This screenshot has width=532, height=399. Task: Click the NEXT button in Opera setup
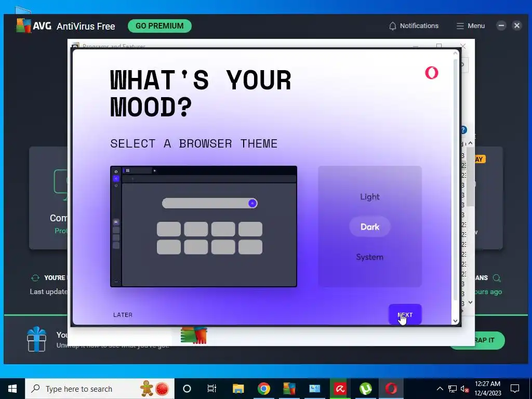405,314
